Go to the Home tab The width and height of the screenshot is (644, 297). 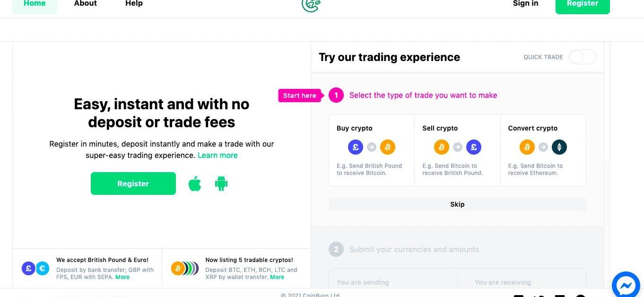coord(35,4)
